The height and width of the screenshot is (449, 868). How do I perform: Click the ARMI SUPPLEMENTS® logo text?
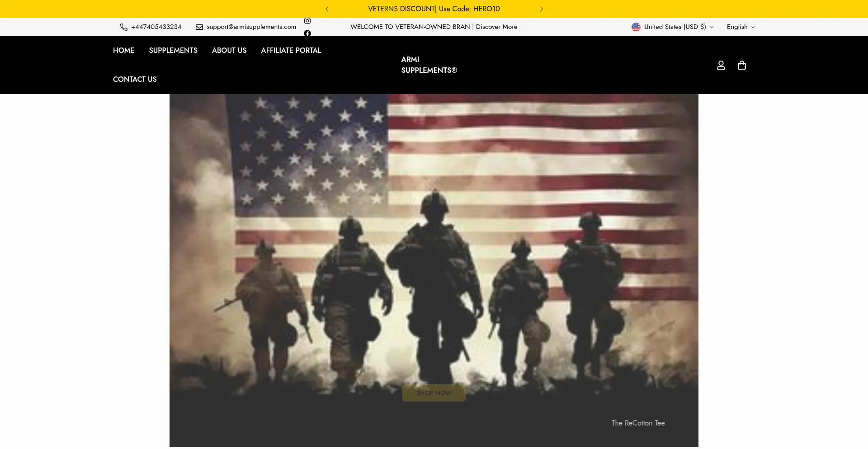point(429,65)
